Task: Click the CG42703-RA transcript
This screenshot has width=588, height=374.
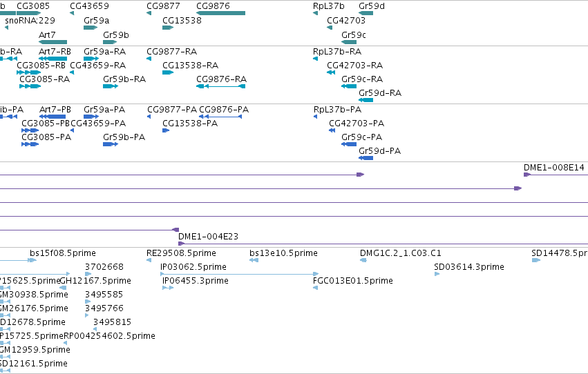Action: (331, 72)
